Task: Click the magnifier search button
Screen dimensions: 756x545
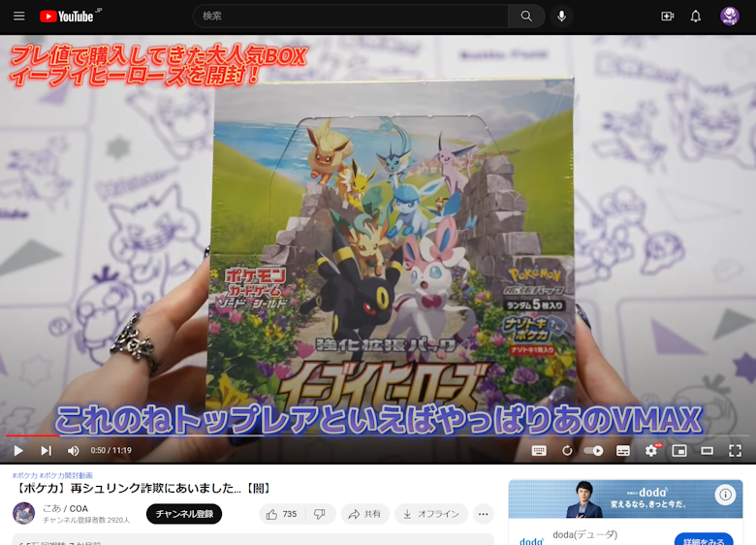Action: tap(526, 16)
